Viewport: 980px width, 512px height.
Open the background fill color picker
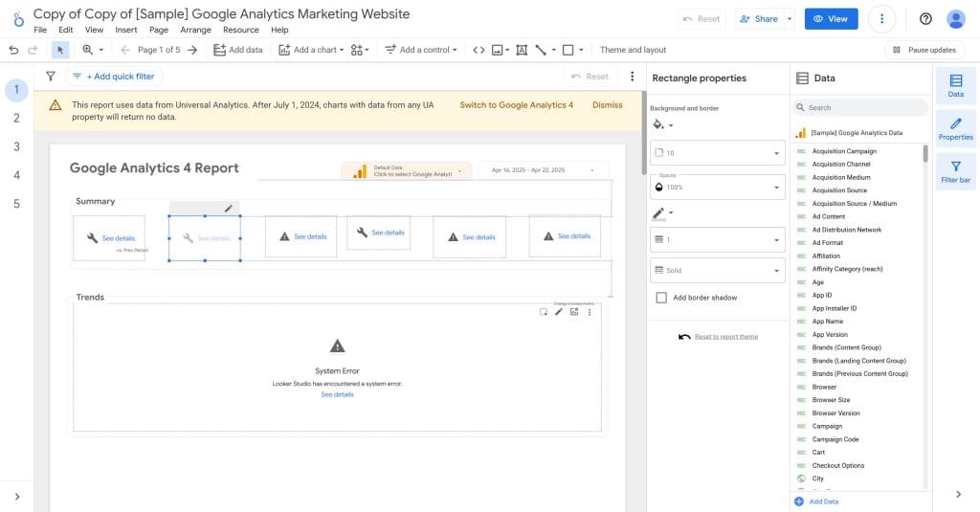tap(662, 125)
